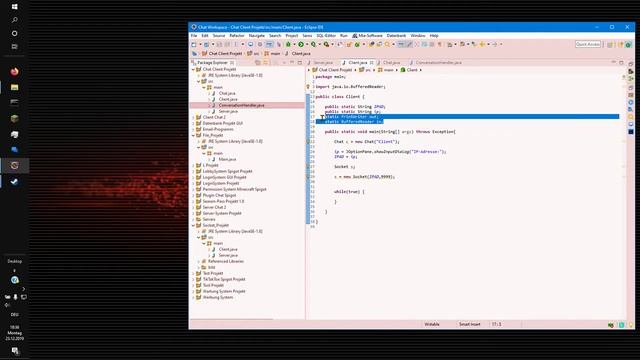Click Steam icon in Windows taskbar
Viewport: 640px width, 360px height.
[x=14, y=182]
